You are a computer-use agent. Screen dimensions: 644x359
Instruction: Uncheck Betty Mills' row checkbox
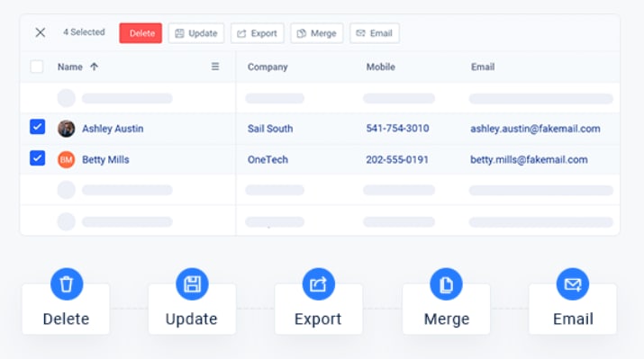point(37,158)
